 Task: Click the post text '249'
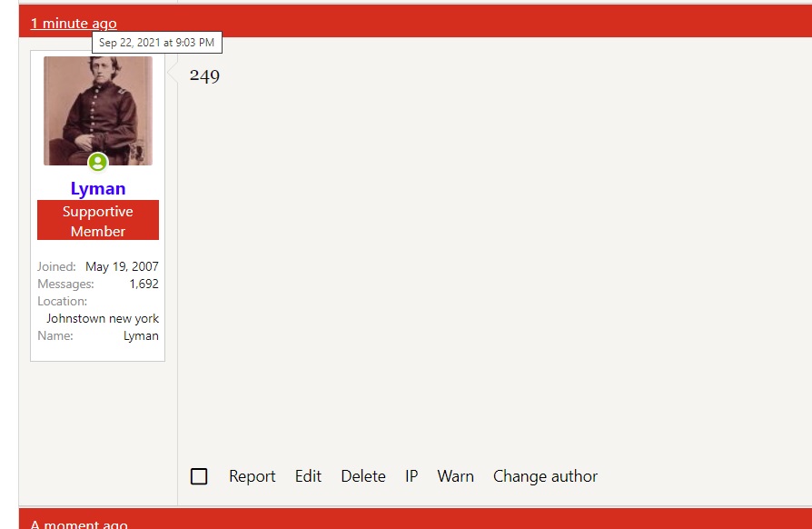[x=204, y=75]
